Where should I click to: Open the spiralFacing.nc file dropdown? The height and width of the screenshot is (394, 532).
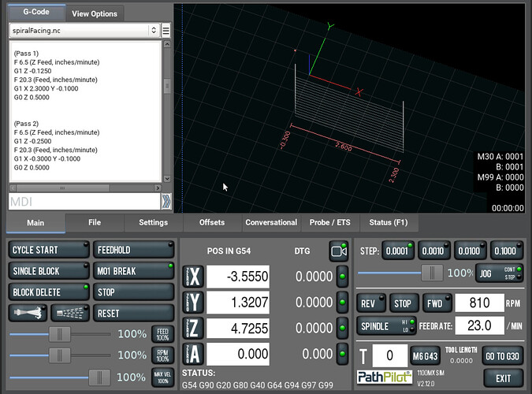tap(84, 31)
